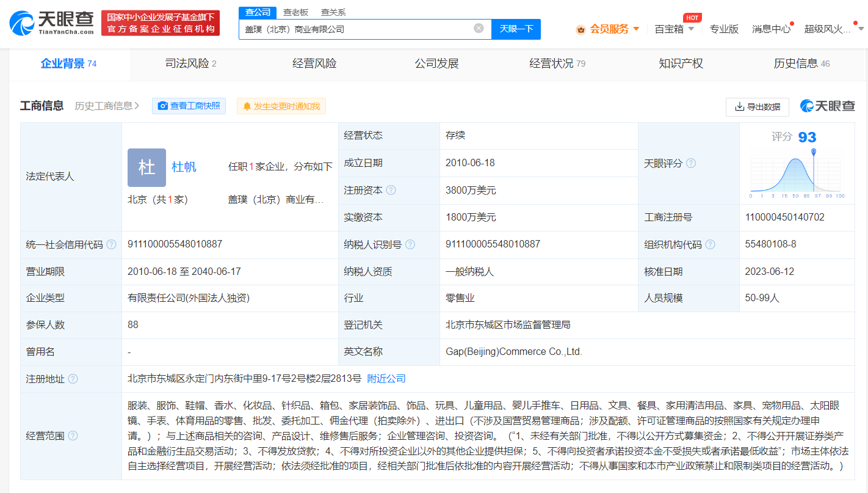
Task: Open 消息中心 in header
Action: point(771,29)
